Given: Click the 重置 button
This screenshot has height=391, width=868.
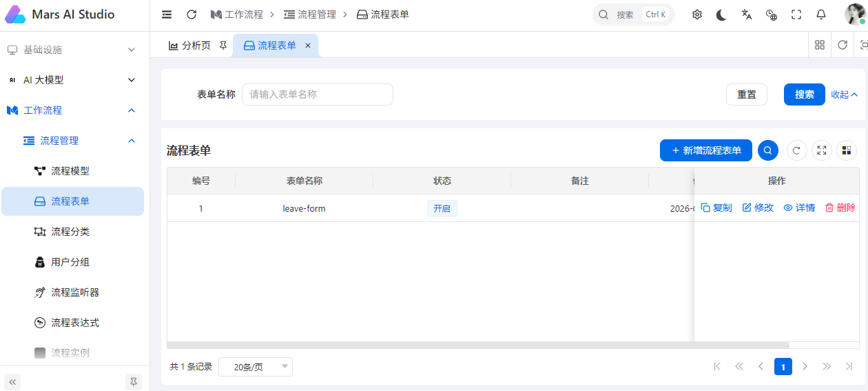Looking at the screenshot, I should 747,94.
